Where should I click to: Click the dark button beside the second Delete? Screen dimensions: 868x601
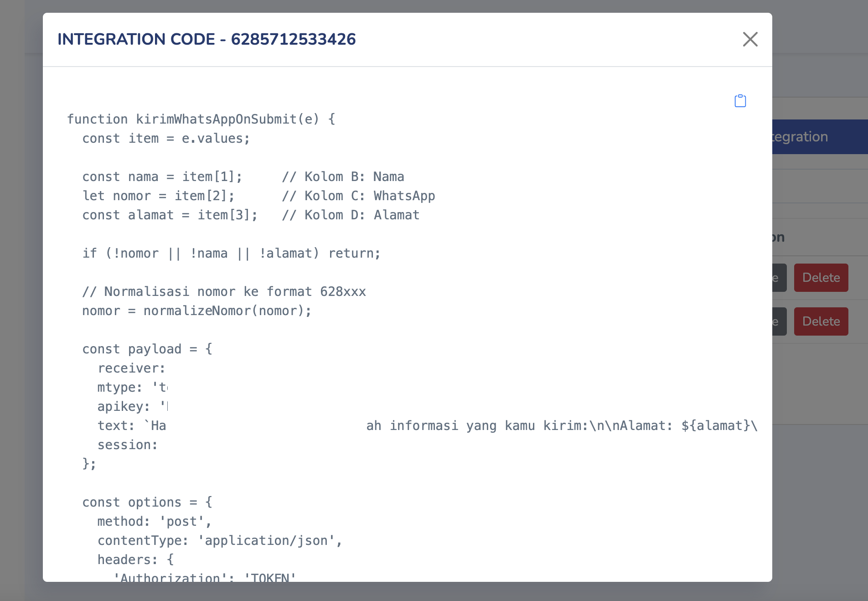[779, 321]
